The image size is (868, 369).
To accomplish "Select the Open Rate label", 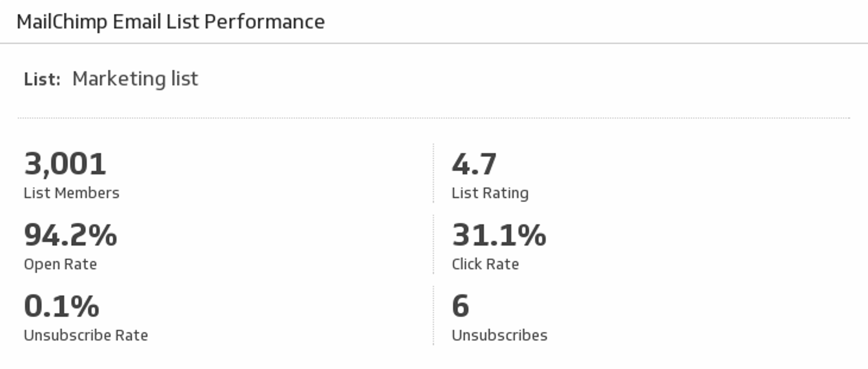I will pos(60,264).
